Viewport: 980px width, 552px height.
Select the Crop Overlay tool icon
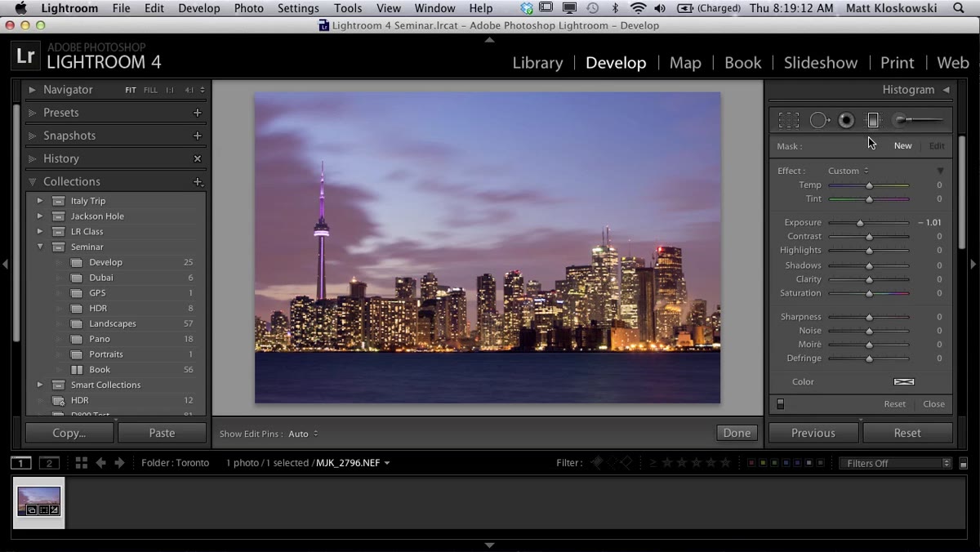click(789, 121)
